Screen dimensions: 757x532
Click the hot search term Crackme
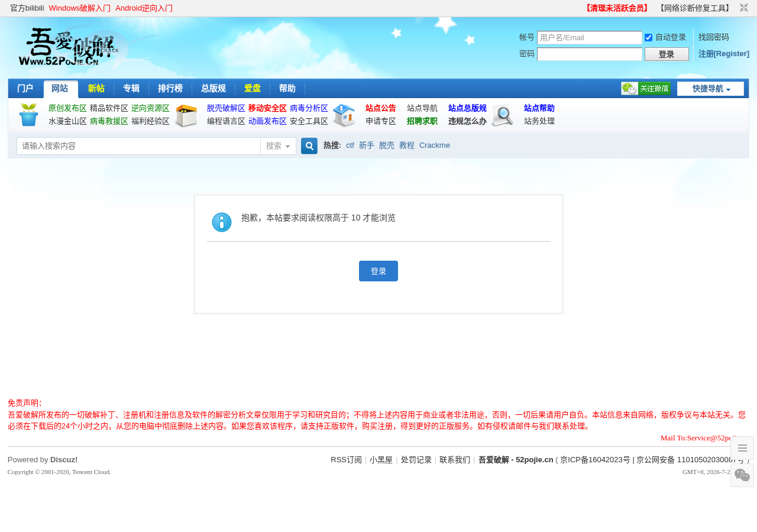click(435, 145)
